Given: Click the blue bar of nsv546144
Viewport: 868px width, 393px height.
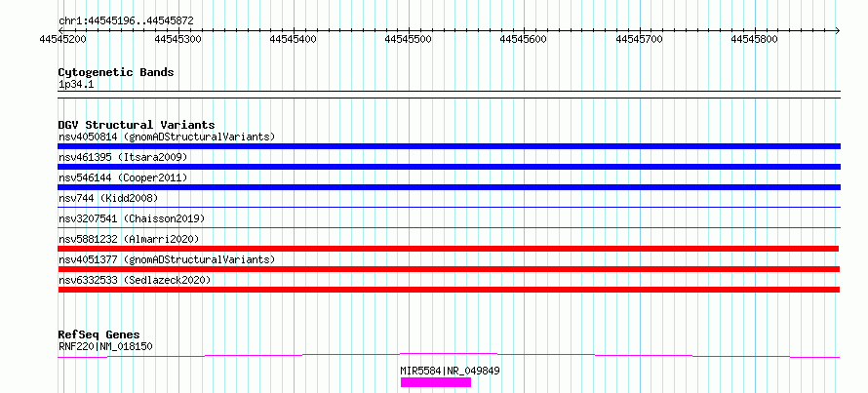Looking at the screenshot, I should [449, 187].
